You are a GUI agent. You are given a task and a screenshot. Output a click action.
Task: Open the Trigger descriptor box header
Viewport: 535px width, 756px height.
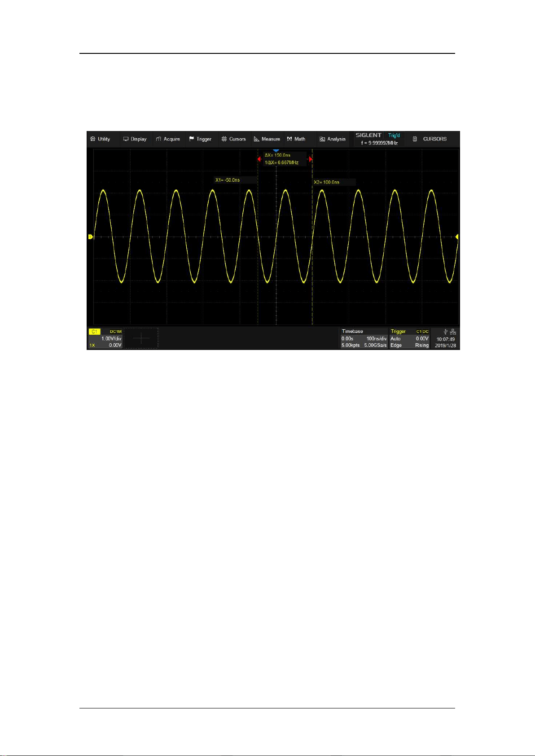point(398,331)
